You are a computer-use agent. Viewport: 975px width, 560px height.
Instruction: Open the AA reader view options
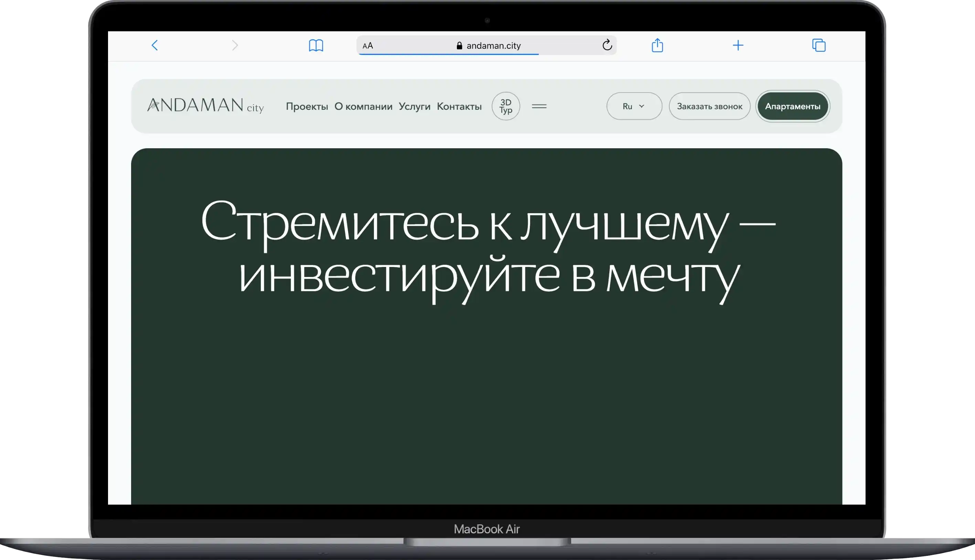pyautogui.click(x=368, y=46)
